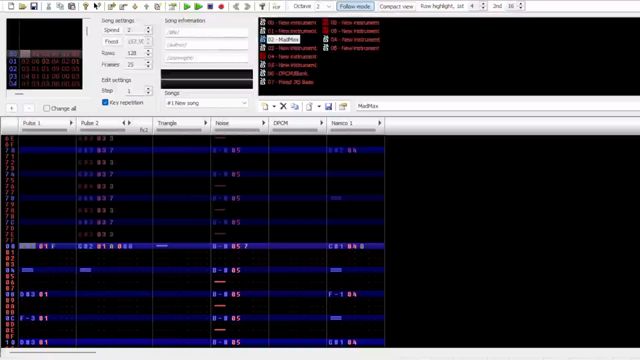Start playback with the green play button
This screenshot has height=360, width=640.
pyautogui.click(x=187, y=7)
